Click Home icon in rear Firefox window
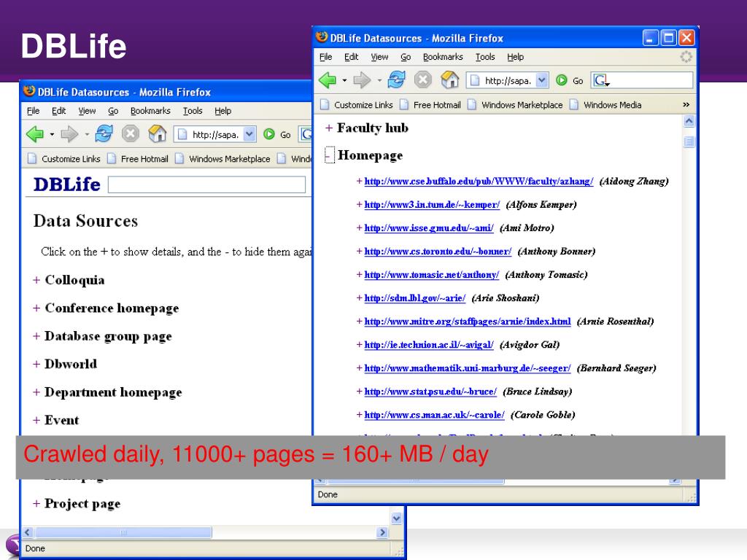Image resolution: width=747 pixels, height=560 pixels. [x=157, y=134]
